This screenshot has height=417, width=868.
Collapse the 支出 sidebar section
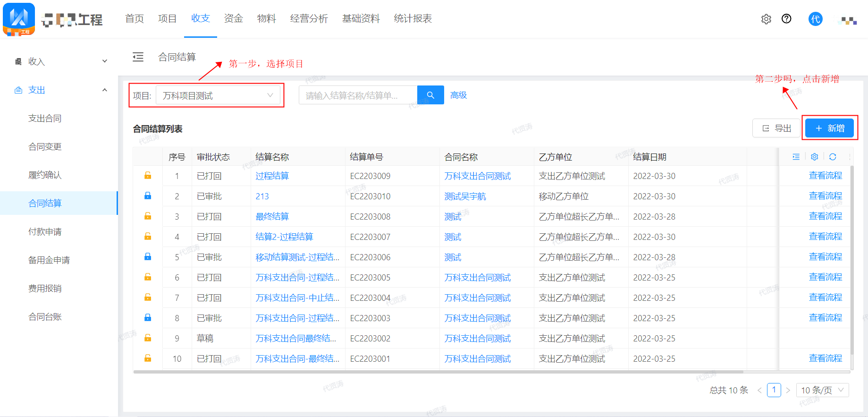59,90
